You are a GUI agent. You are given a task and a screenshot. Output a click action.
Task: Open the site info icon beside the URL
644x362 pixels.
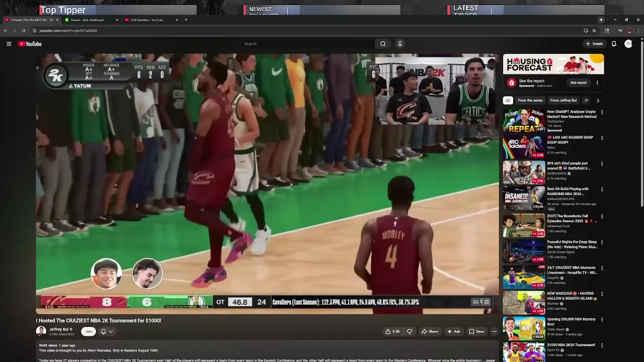point(34,31)
